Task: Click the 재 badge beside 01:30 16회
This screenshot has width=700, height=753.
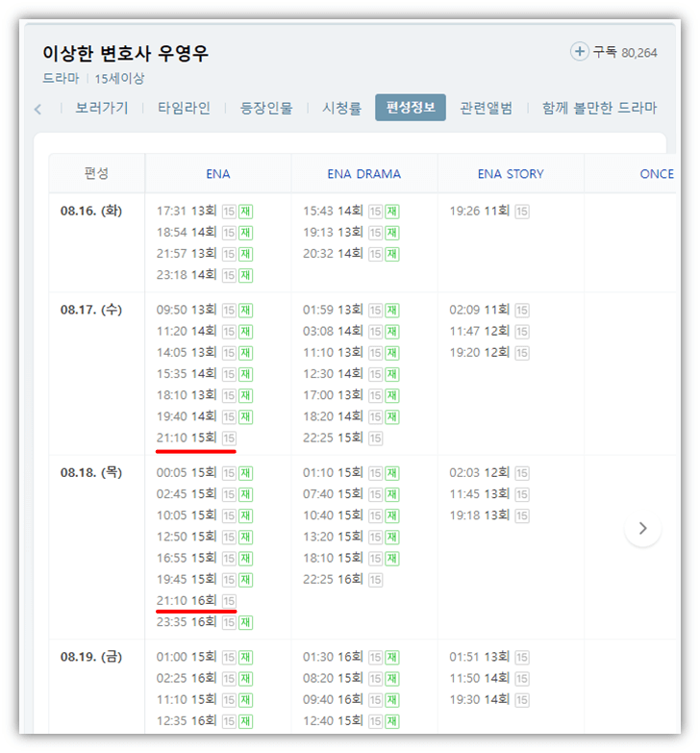Action: click(x=392, y=657)
